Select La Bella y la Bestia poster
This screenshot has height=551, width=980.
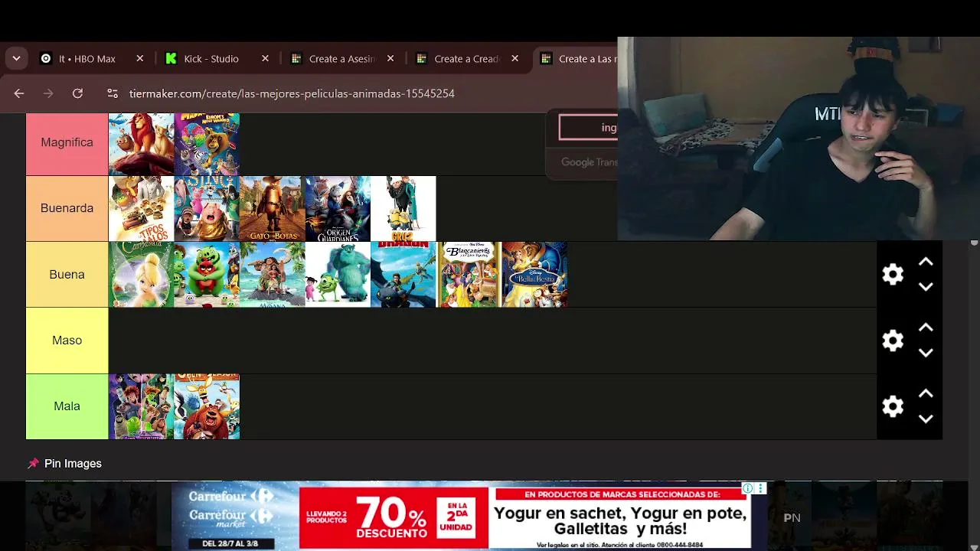pyautogui.click(x=534, y=275)
